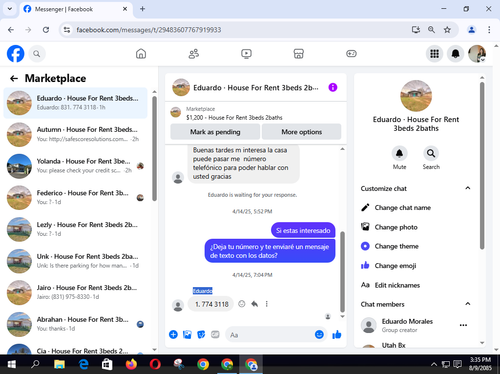Collapse the Customize chat section
Image resolution: width=500 pixels, height=374 pixels.
(x=468, y=188)
